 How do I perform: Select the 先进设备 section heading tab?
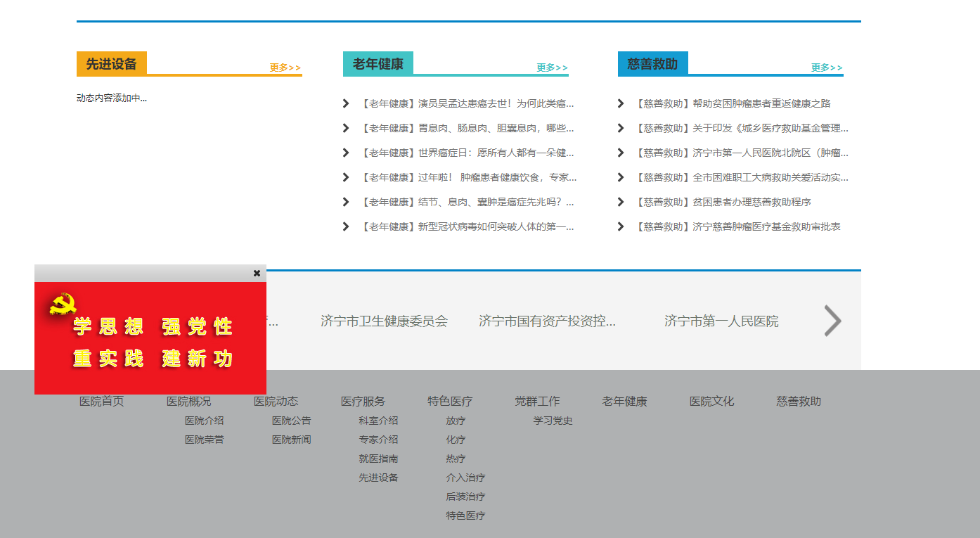[112, 64]
